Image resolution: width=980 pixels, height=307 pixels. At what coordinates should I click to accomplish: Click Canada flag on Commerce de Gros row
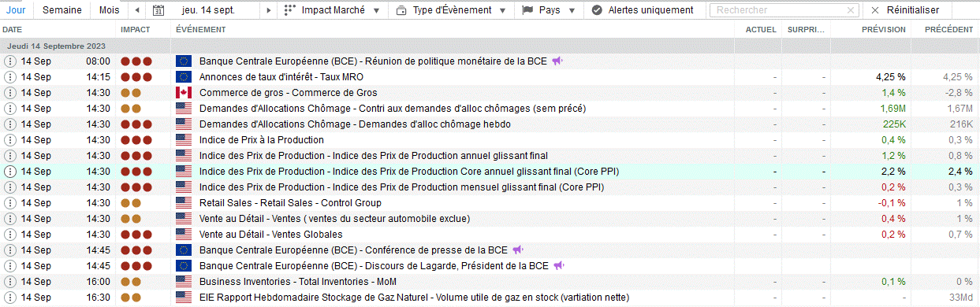[184, 93]
